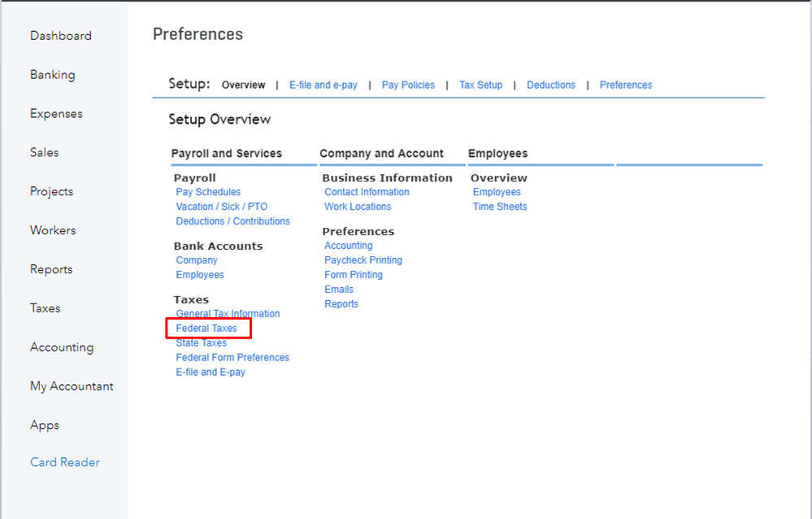Open the Tax Setup tab
The height and width of the screenshot is (519, 812).
point(480,85)
